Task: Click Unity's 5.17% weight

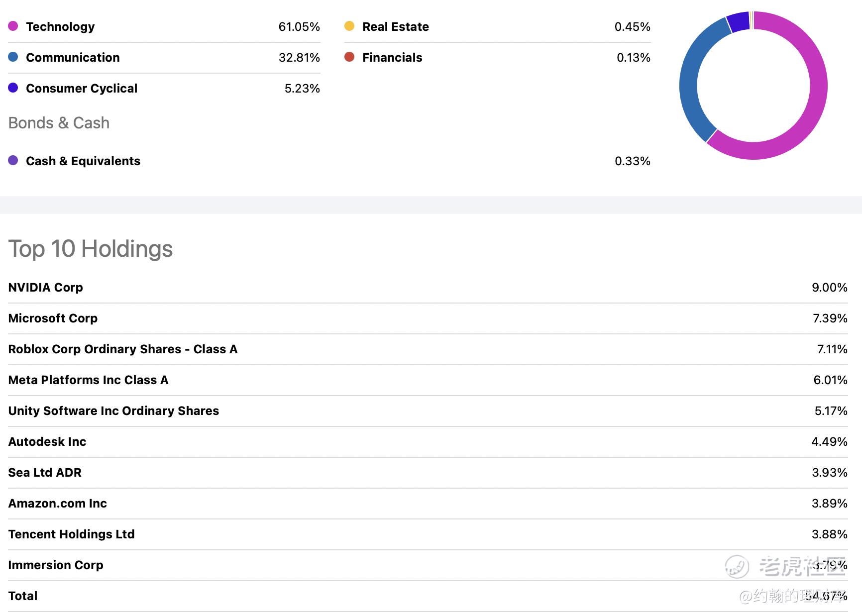Action: pyautogui.click(x=831, y=411)
